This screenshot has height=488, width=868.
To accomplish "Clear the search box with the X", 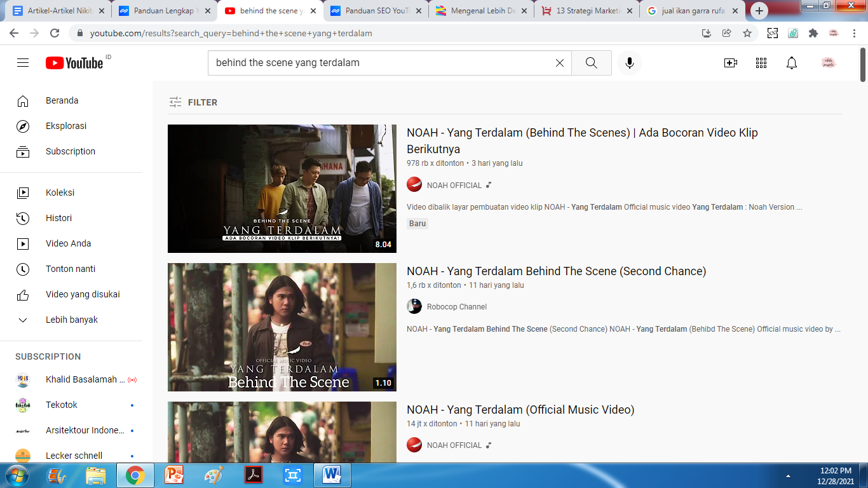I will tap(560, 63).
